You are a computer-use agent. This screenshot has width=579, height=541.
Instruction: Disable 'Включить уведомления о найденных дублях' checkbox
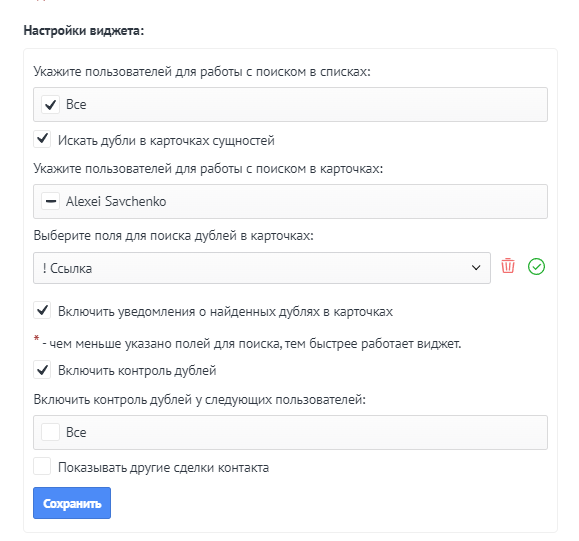(42, 310)
